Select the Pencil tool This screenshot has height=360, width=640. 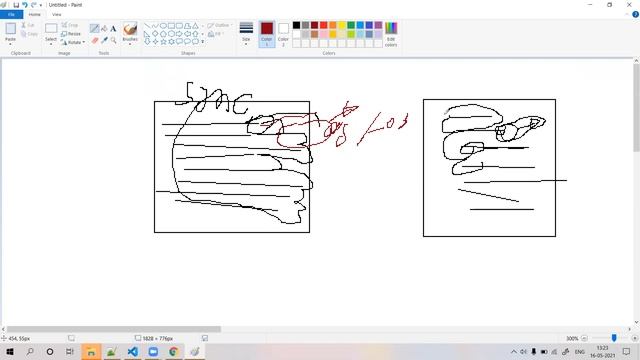(x=94, y=28)
